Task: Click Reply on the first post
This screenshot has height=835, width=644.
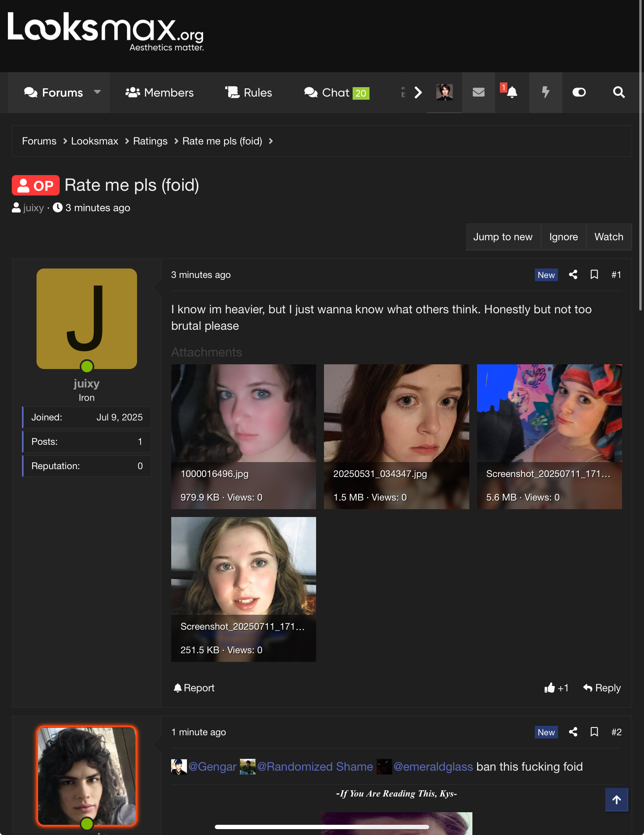Action: pos(602,688)
